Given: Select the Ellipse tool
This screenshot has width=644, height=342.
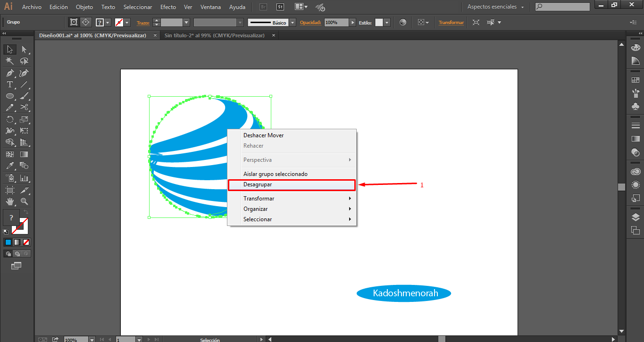Looking at the screenshot, I should point(10,96).
